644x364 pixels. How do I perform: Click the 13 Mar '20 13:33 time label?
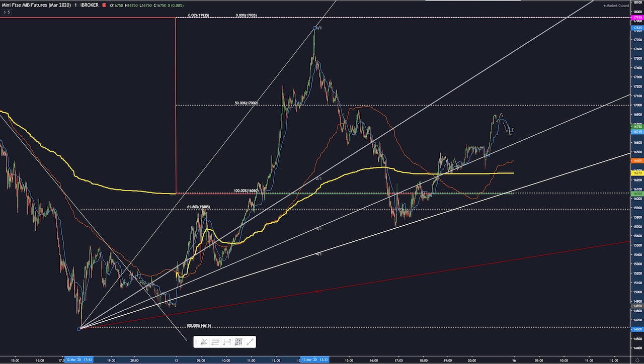coord(314,360)
